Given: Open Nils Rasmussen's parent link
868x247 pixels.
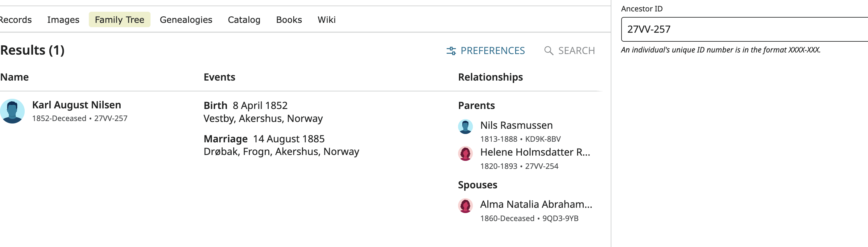Looking at the screenshot, I should tap(516, 125).
